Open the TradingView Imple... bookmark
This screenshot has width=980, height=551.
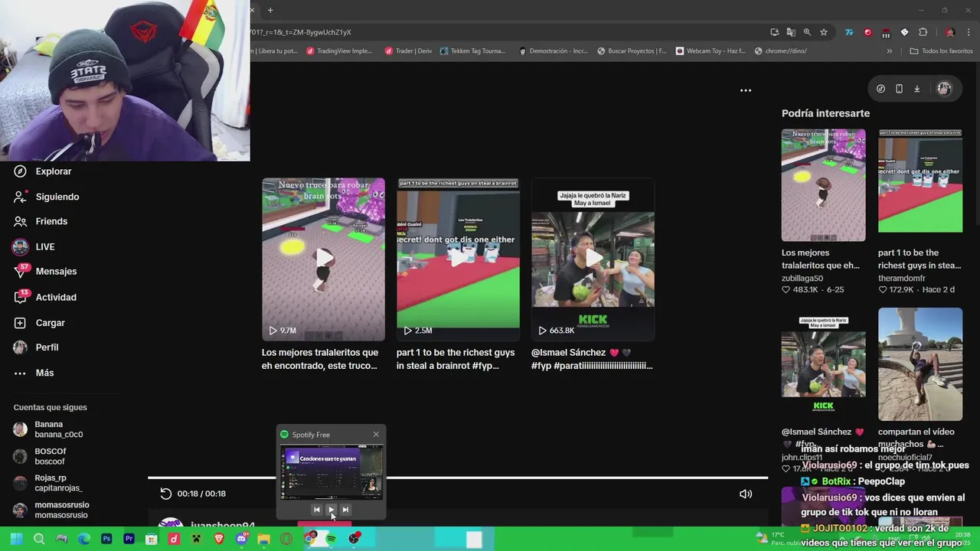[339, 51]
